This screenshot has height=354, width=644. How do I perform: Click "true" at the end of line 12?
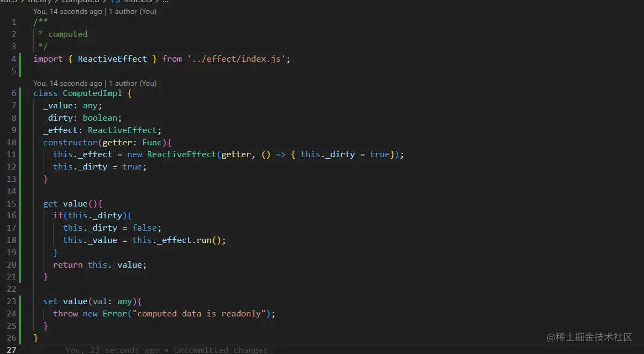[x=132, y=167]
